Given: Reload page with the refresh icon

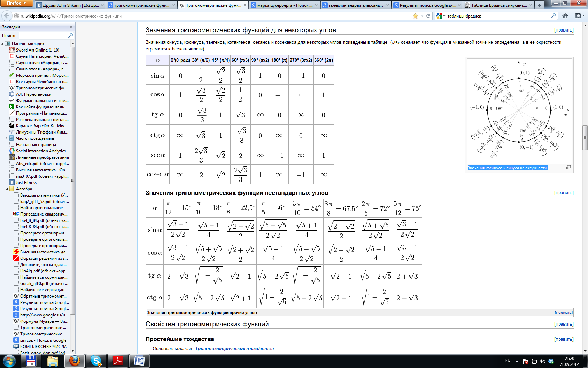Looking at the screenshot, I should coord(428,16).
